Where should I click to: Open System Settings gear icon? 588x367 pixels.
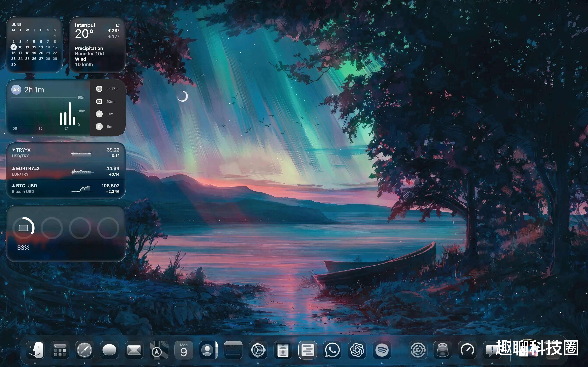pyautogui.click(x=258, y=350)
